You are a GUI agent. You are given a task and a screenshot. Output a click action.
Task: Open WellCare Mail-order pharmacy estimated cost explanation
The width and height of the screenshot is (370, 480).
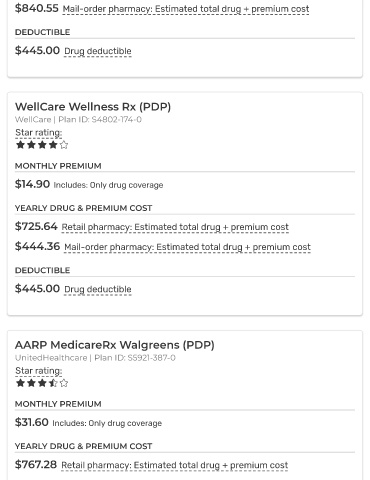coord(187,247)
